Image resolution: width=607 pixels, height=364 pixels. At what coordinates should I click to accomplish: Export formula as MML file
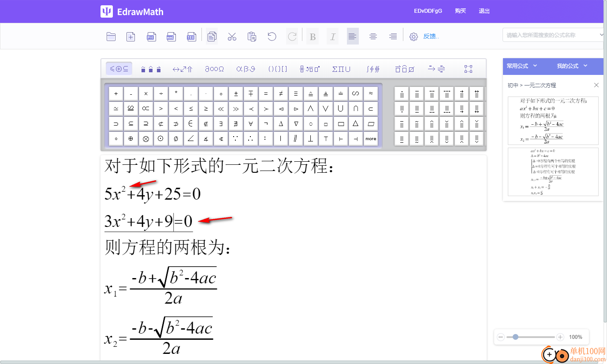tap(171, 37)
